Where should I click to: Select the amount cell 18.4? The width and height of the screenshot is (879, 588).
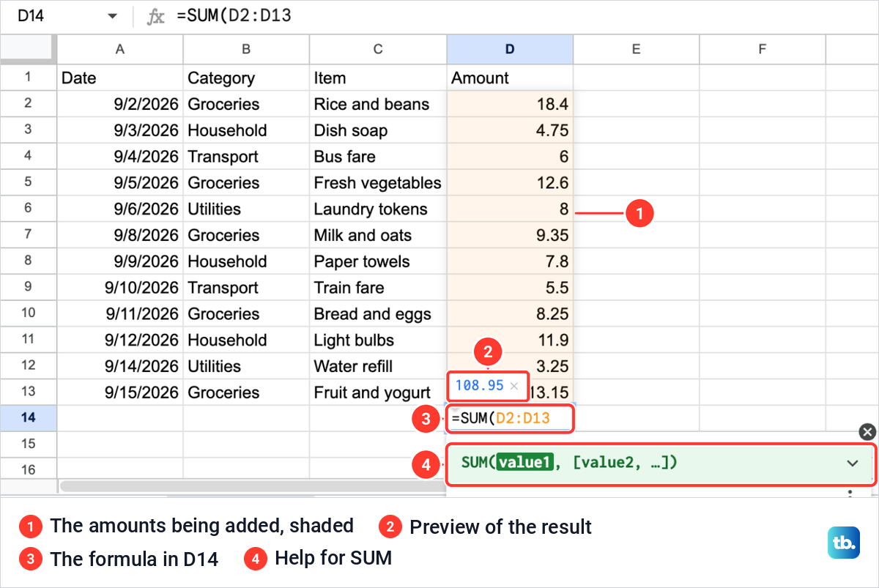[510, 104]
